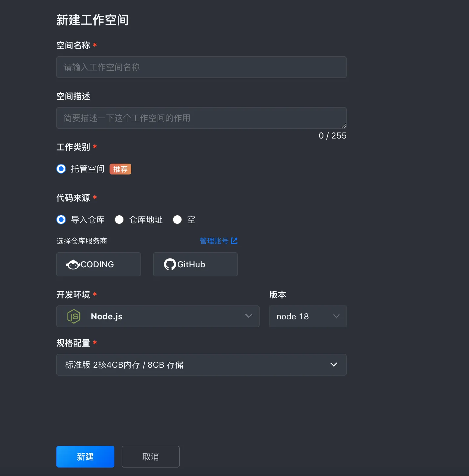The height and width of the screenshot is (476, 469).
Task: Select the 托管空间 radio button
Action: [x=61, y=169]
